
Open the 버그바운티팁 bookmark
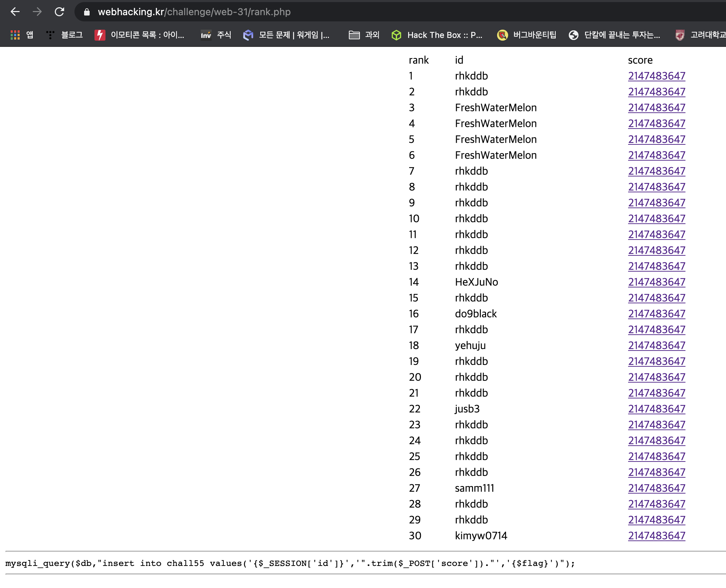click(x=527, y=35)
